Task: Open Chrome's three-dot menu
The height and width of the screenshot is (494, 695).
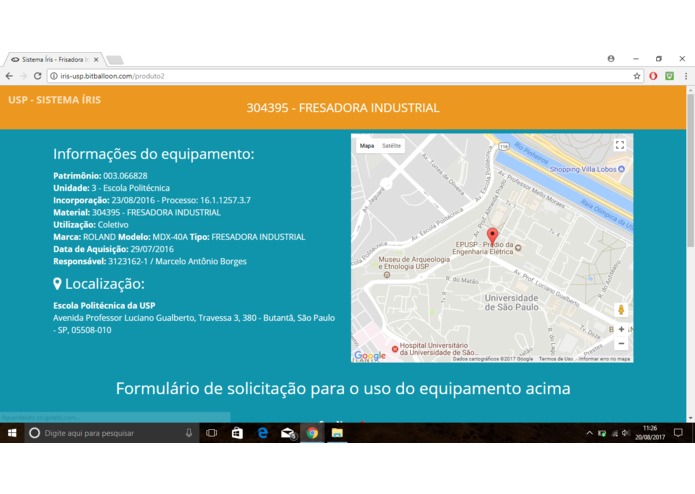Action: [686, 76]
